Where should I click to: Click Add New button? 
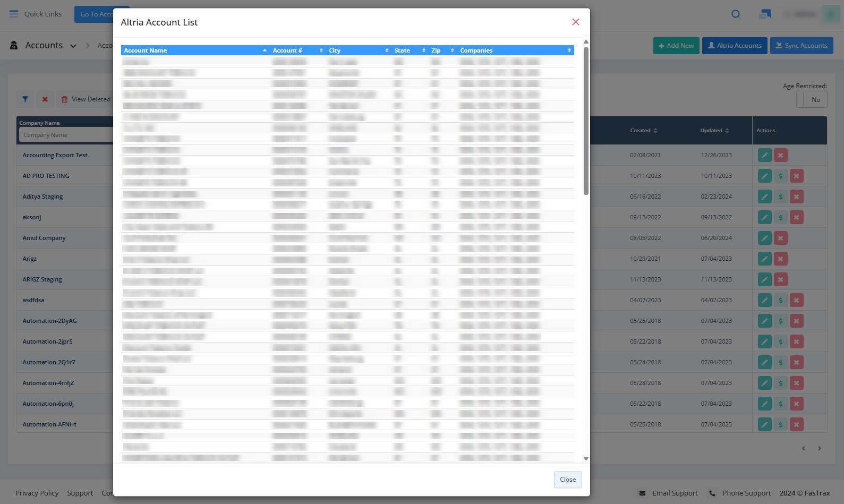(x=676, y=46)
